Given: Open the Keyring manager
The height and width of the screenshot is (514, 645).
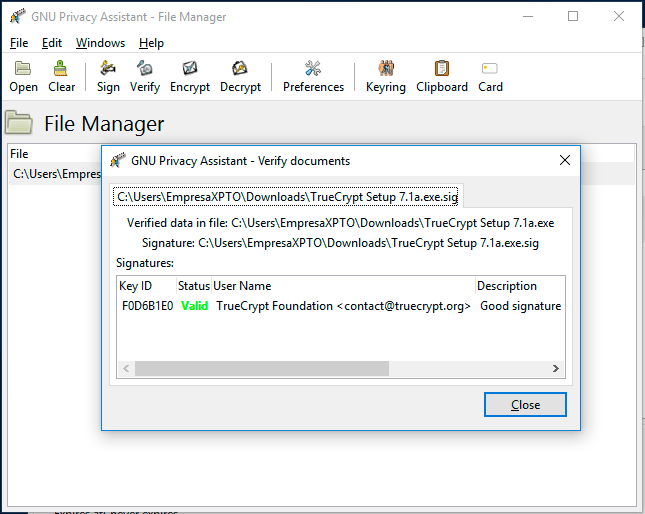Looking at the screenshot, I should tap(385, 76).
